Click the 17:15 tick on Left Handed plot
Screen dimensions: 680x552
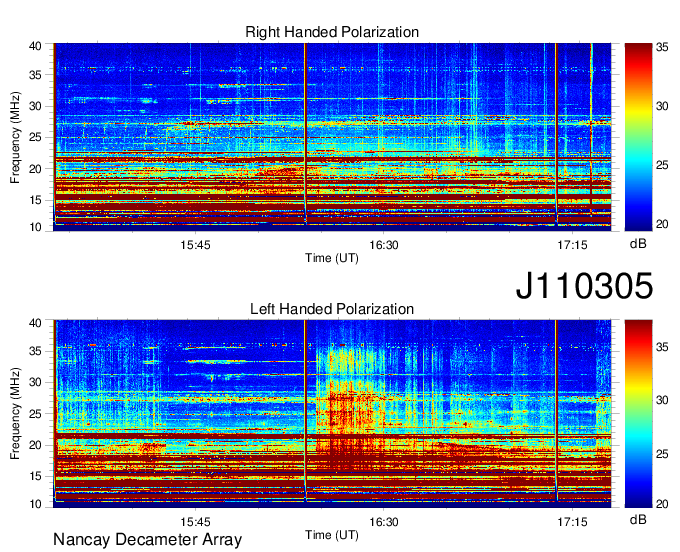tap(572, 522)
